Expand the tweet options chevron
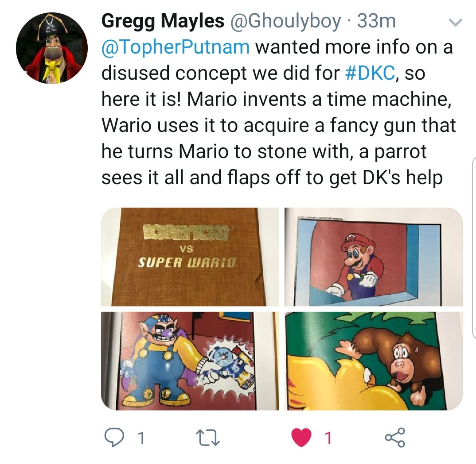476x464 pixels. tap(455, 23)
